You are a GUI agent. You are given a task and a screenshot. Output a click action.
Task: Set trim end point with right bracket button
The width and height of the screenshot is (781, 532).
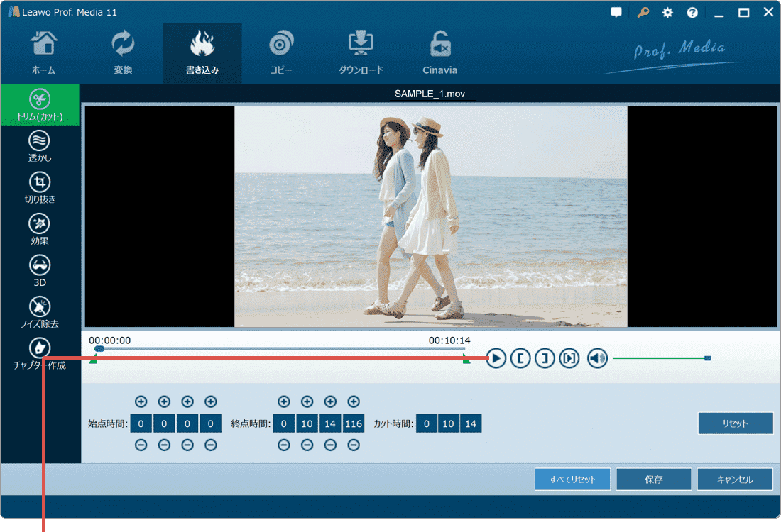click(x=545, y=359)
